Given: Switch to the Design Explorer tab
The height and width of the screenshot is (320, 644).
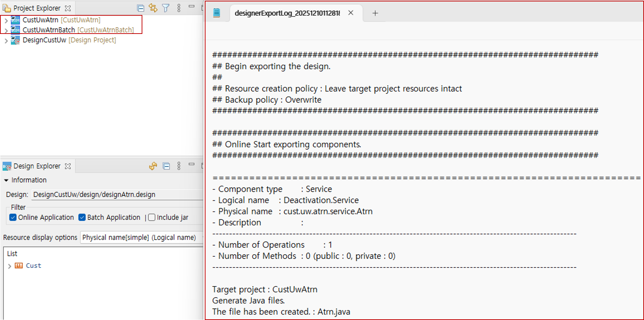Looking at the screenshot, I should 37,166.
